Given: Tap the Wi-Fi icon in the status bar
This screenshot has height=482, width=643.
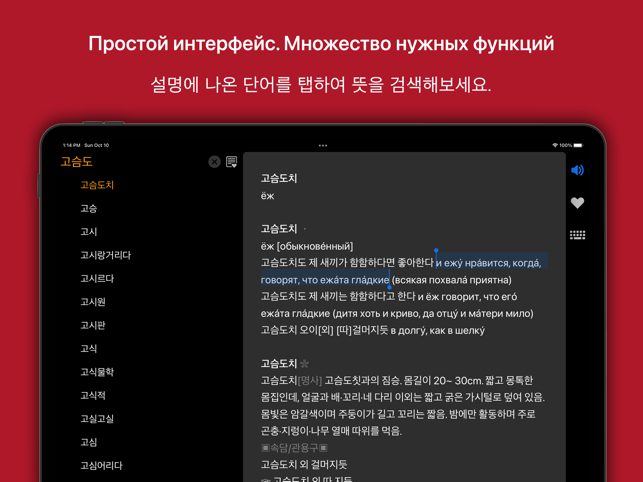Looking at the screenshot, I should tap(555, 146).
